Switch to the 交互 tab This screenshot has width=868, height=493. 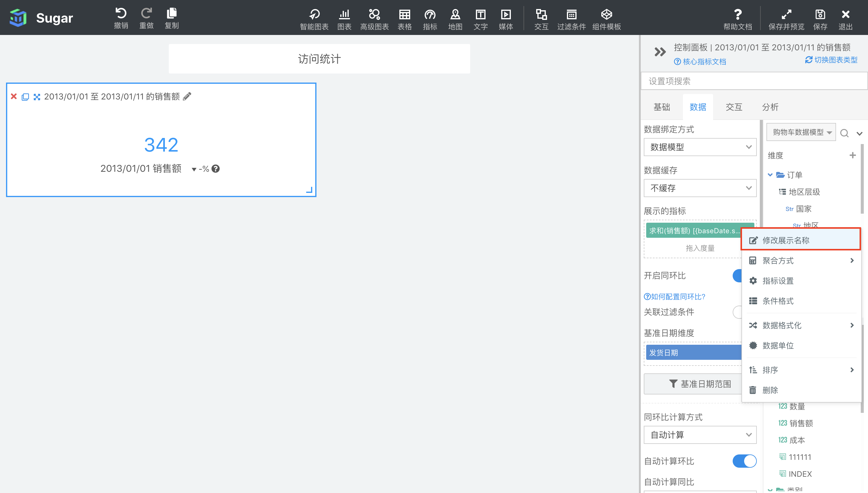pyautogui.click(x=734, y=107)
